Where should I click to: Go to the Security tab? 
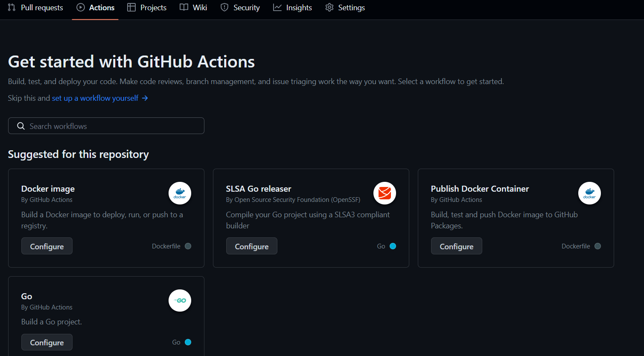[x=240, y=8]
